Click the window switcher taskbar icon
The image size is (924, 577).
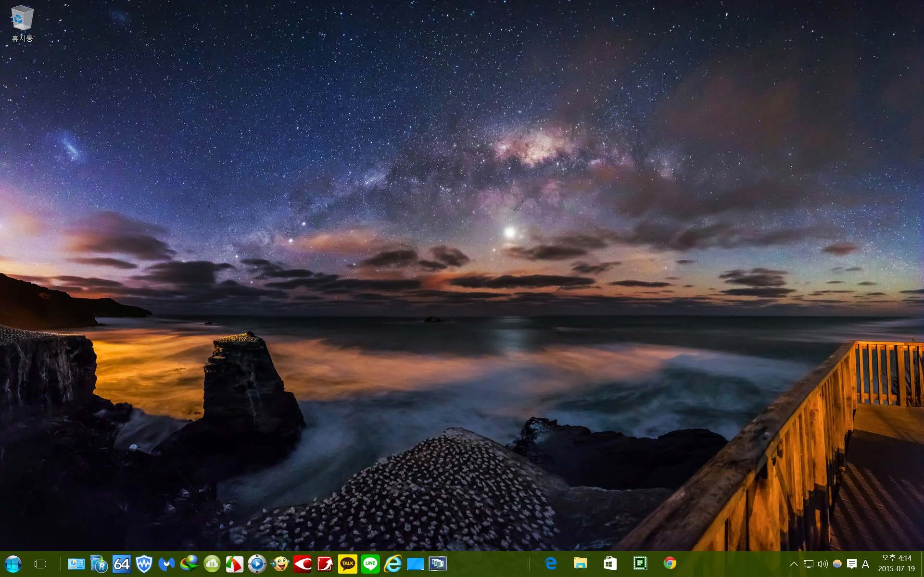tap(438, 564)
